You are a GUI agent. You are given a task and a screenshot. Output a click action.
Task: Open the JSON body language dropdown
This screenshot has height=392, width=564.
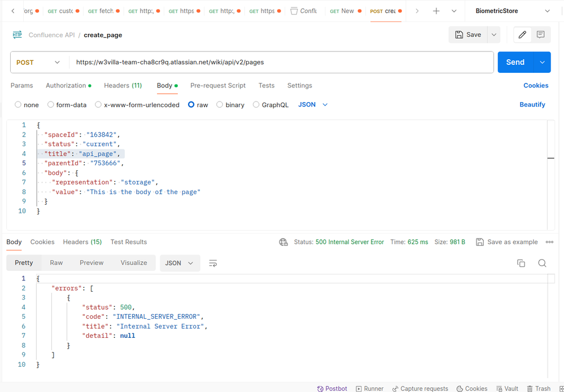coord(313,104)
